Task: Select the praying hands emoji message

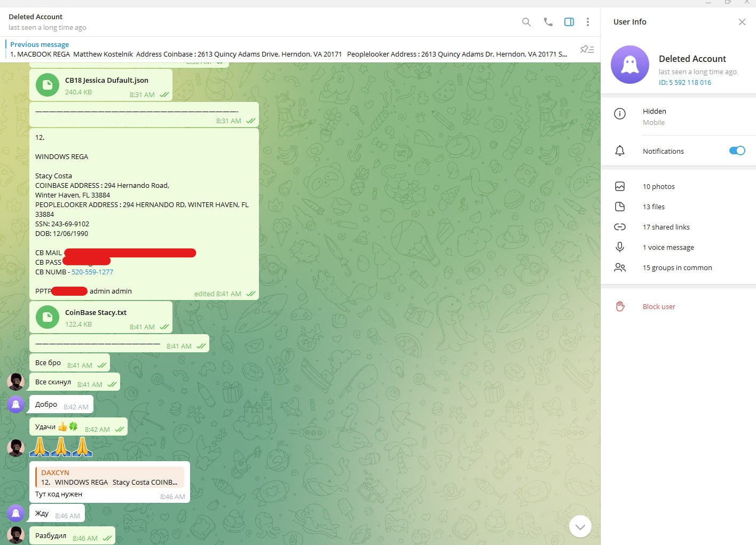Action: click(x=61, y=447)
